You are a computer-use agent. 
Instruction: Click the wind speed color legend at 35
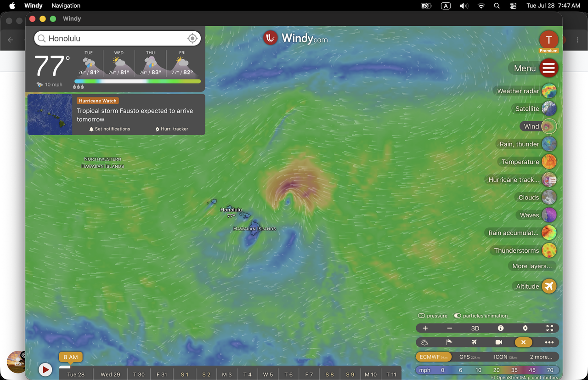pos(514,370)
